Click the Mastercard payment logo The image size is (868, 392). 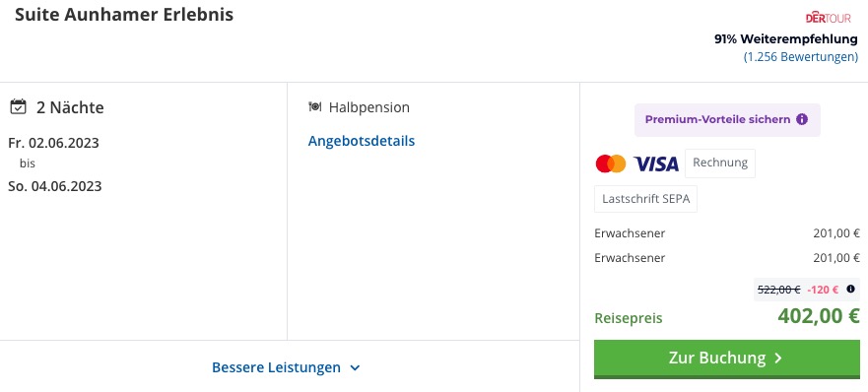point(611,163)
